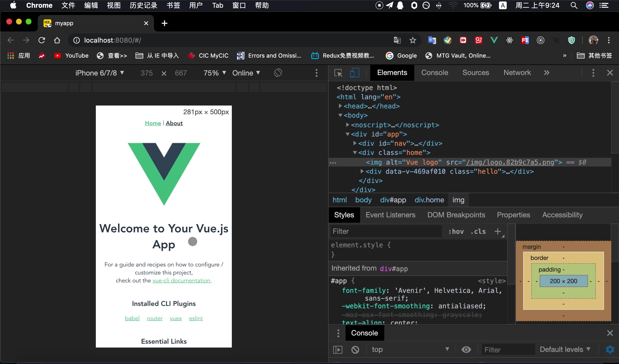Click the rotate device orientation icon
This screenshot has width=619, height=364.
tap(278, 73)
